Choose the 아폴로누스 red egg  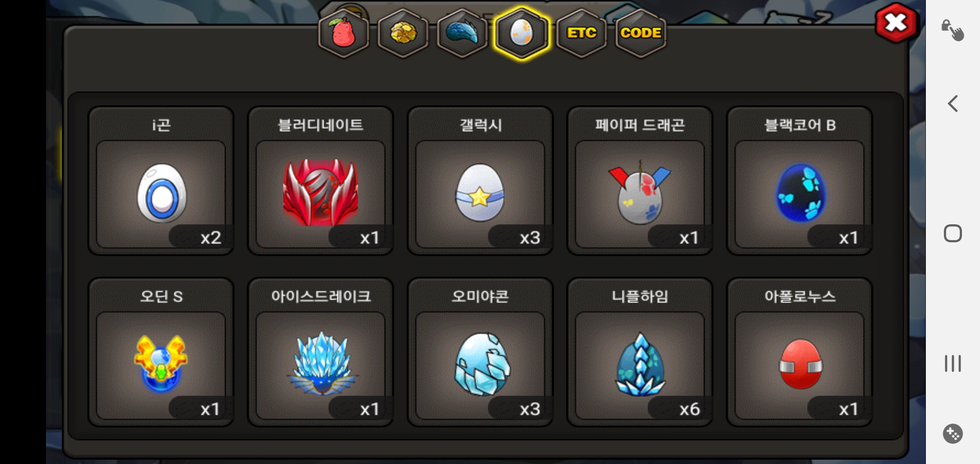pyautogui.click(x=799, y=352)
